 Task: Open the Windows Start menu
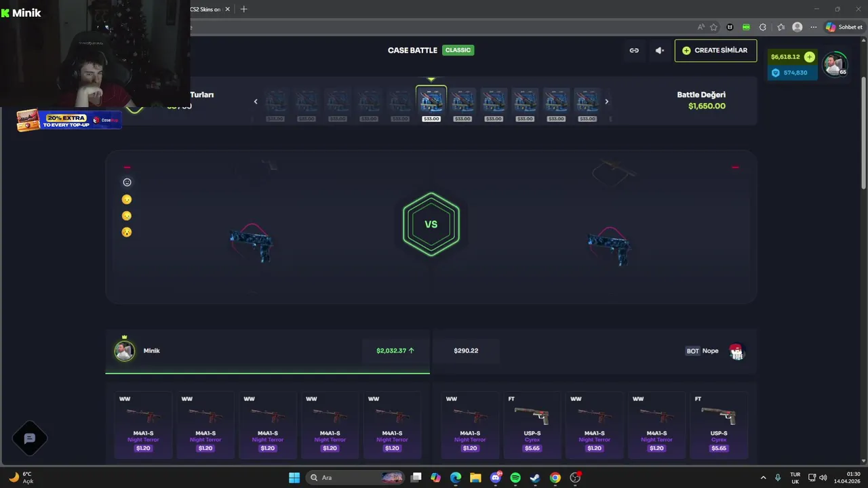click(x=294, y=478)
